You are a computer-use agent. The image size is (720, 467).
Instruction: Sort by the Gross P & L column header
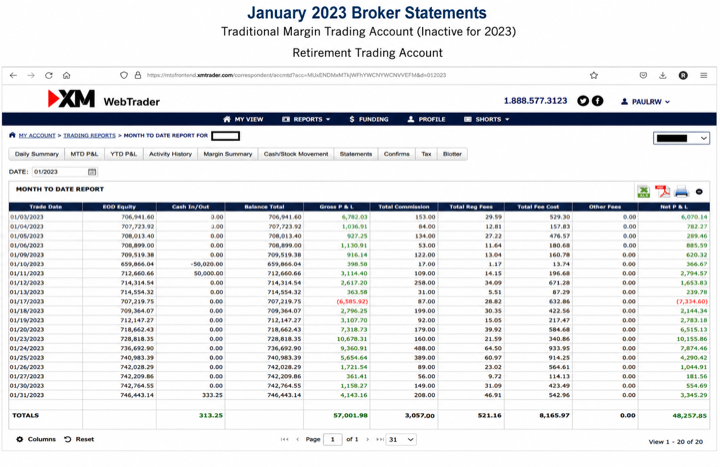coord(337,207)
